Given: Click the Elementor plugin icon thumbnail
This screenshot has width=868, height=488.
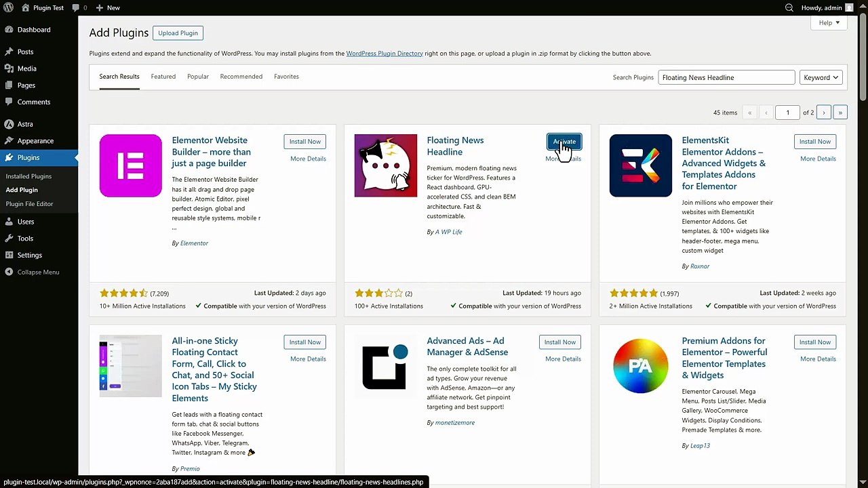Looking at the screenshot, I should pos(131,166).
